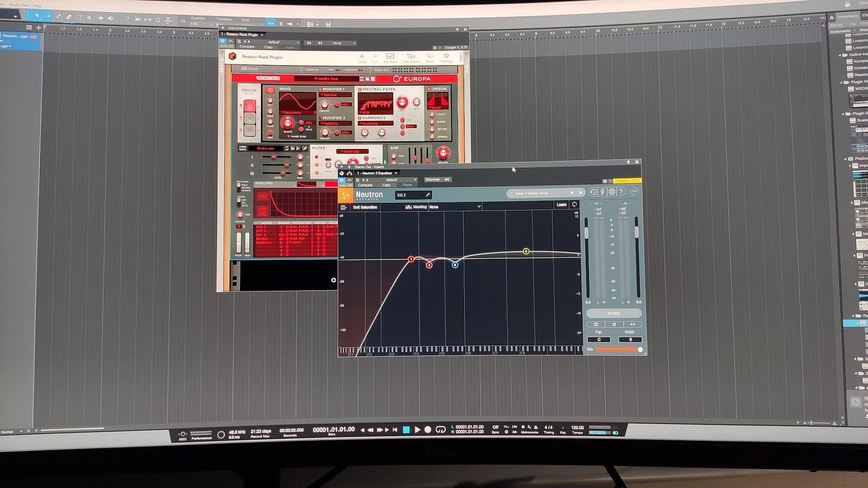Click Neutron output gain fader
868x488 pixels.
tap(636, 232)
